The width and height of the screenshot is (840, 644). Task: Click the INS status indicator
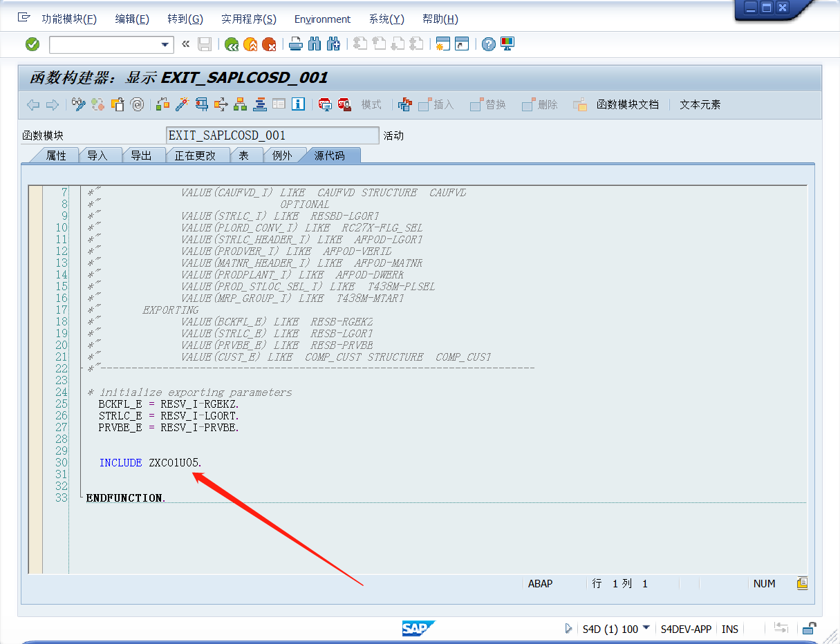[x=730, y=629]
